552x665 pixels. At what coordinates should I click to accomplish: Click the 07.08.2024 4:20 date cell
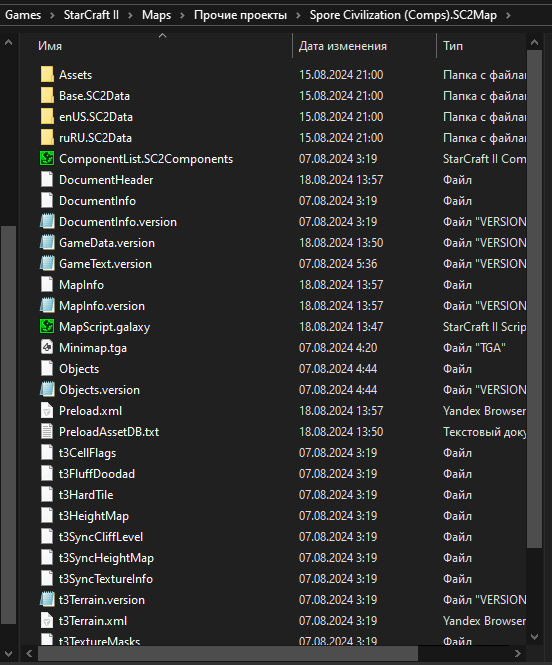point(338,348)
